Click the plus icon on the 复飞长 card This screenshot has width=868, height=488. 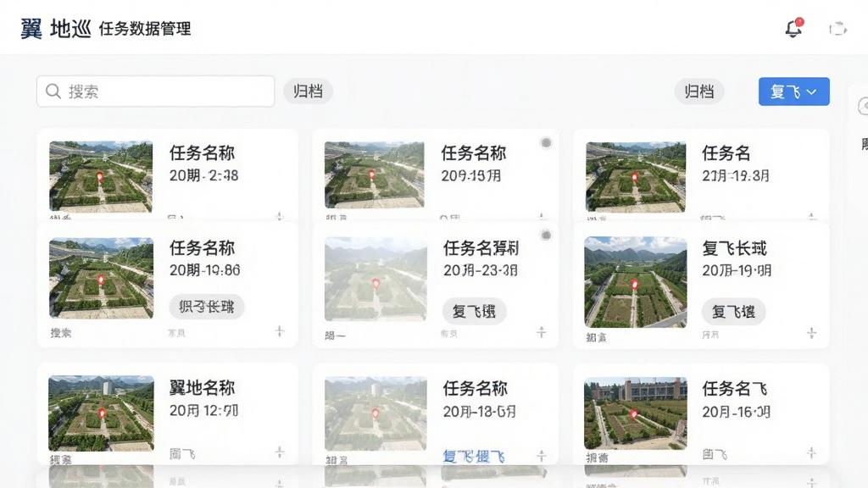[811, 333]
